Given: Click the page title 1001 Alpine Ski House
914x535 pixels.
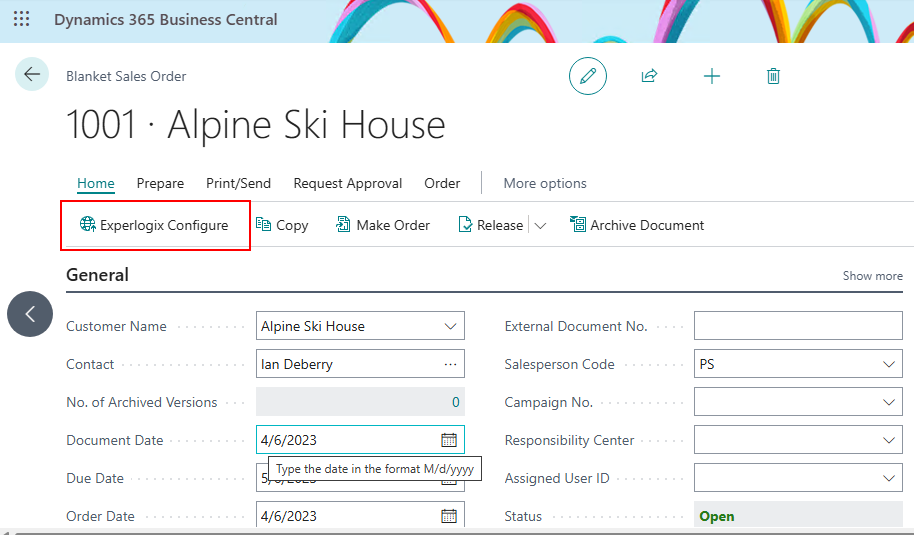Looking at the screenshot, I should point(255,124).
